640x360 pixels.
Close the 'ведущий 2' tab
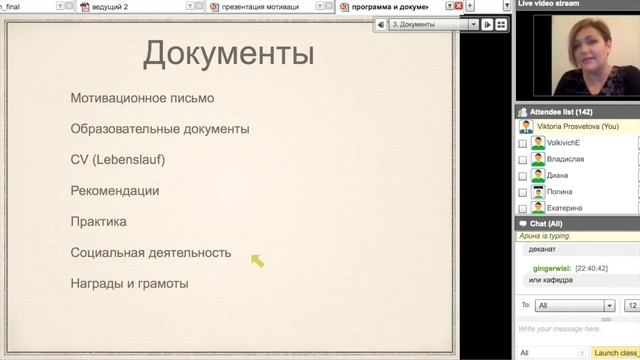click(x=199, y=6)
